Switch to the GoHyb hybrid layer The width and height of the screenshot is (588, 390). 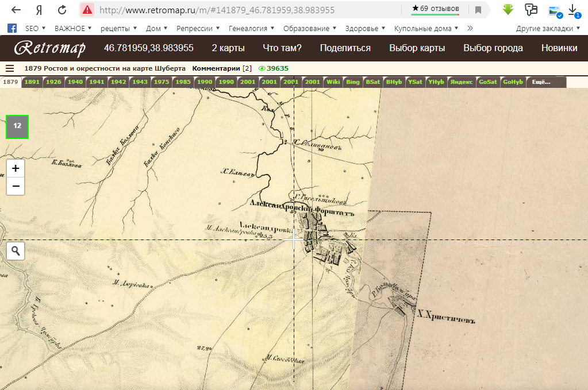coord(513,82)
